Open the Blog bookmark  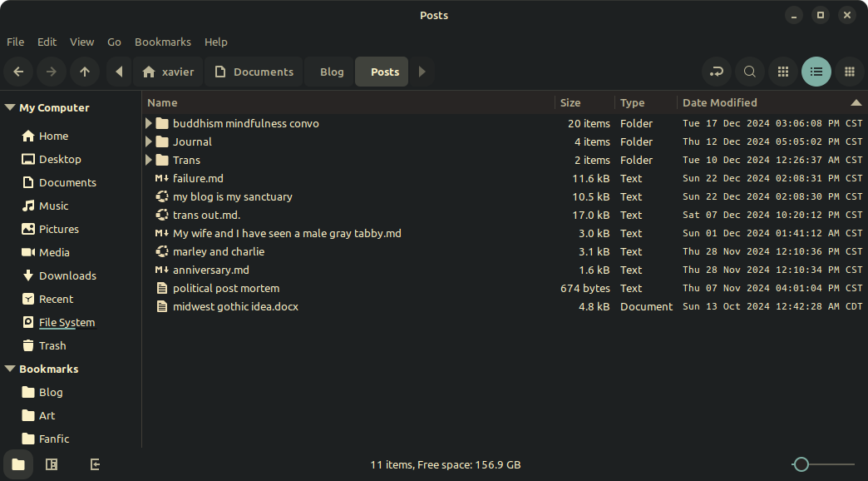pos(51,392)
